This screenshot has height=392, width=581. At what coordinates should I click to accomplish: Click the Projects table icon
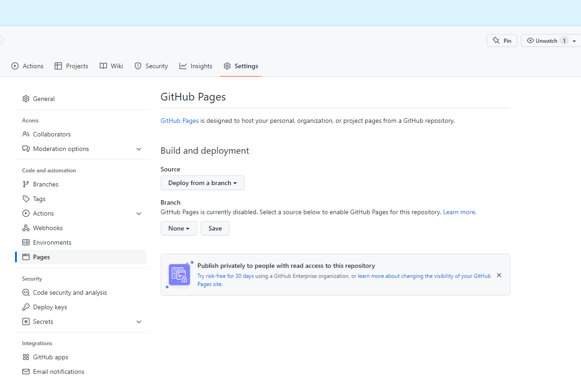click(x=58, y=66)
